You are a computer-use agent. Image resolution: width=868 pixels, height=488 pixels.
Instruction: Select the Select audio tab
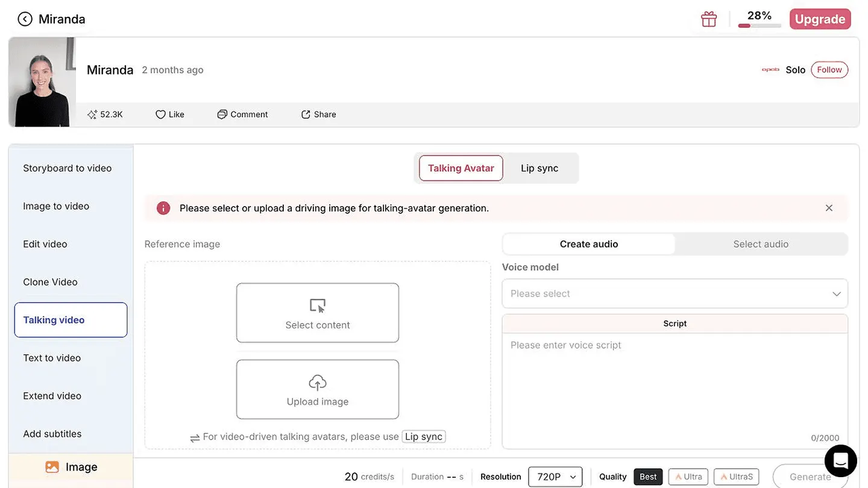point(761,244)
